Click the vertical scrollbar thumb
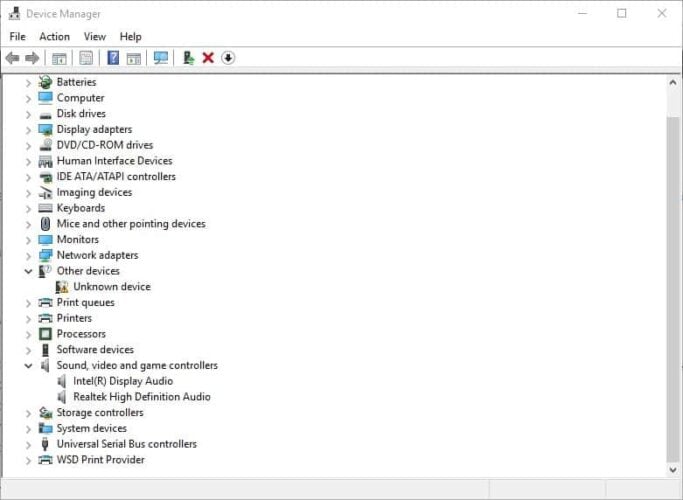Screen dimensions: 683x500 click(x=673, y=290)
